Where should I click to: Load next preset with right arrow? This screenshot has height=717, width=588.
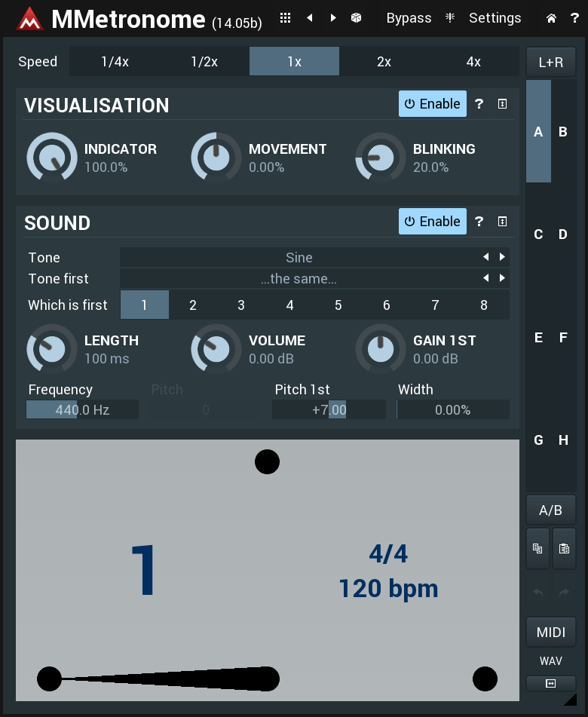333,18
